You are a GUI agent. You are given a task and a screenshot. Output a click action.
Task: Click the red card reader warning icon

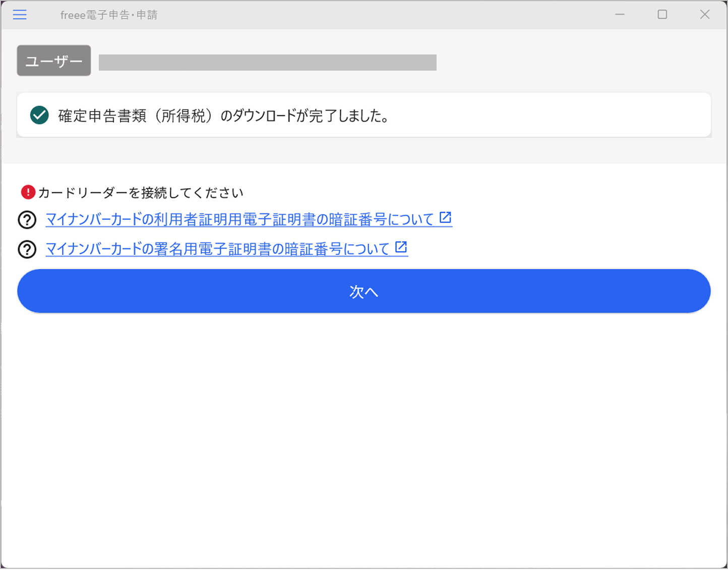[x=28, y=192]
